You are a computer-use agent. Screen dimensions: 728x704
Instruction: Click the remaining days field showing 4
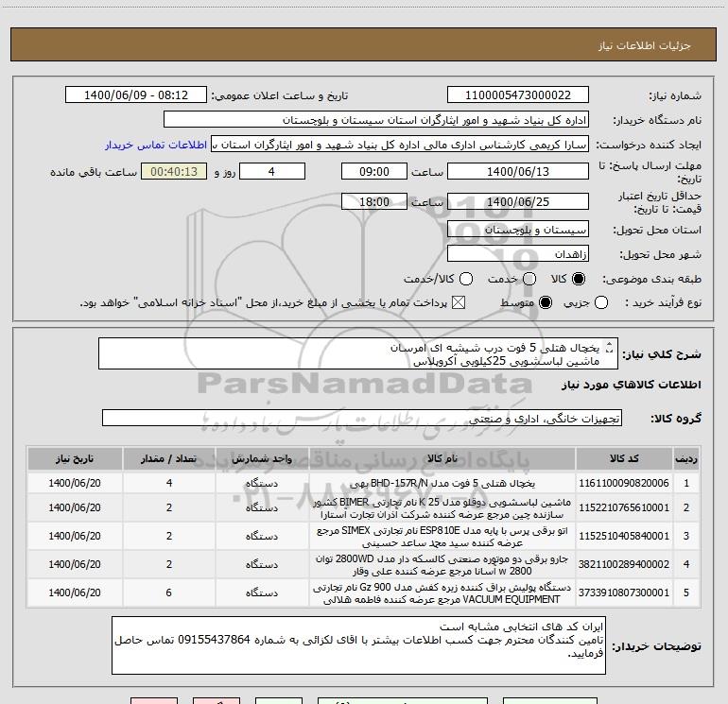[x=272, y=172]
